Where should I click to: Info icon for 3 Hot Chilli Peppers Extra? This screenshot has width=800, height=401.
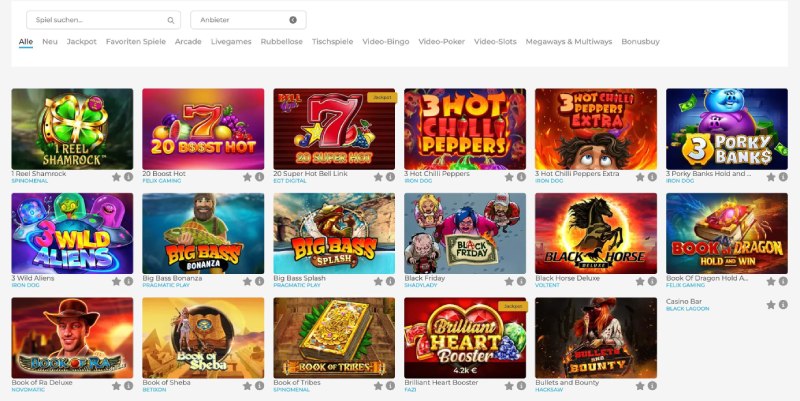tap(653, 177)
